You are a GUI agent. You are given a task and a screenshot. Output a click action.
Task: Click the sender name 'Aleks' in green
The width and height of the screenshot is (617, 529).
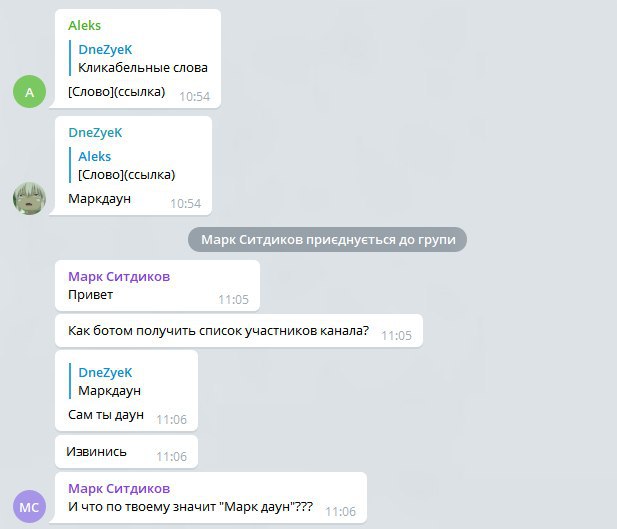84,26
